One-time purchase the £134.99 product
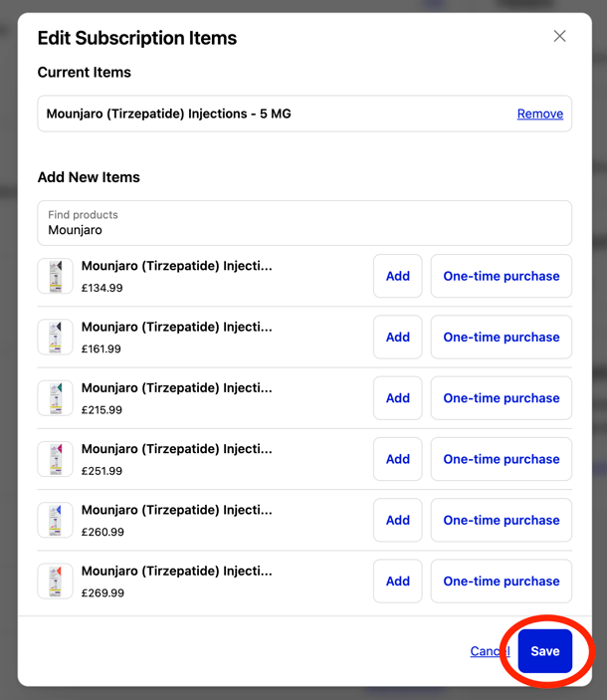The image size is (607, 700). pyautogui.click(x=501, y=276)
